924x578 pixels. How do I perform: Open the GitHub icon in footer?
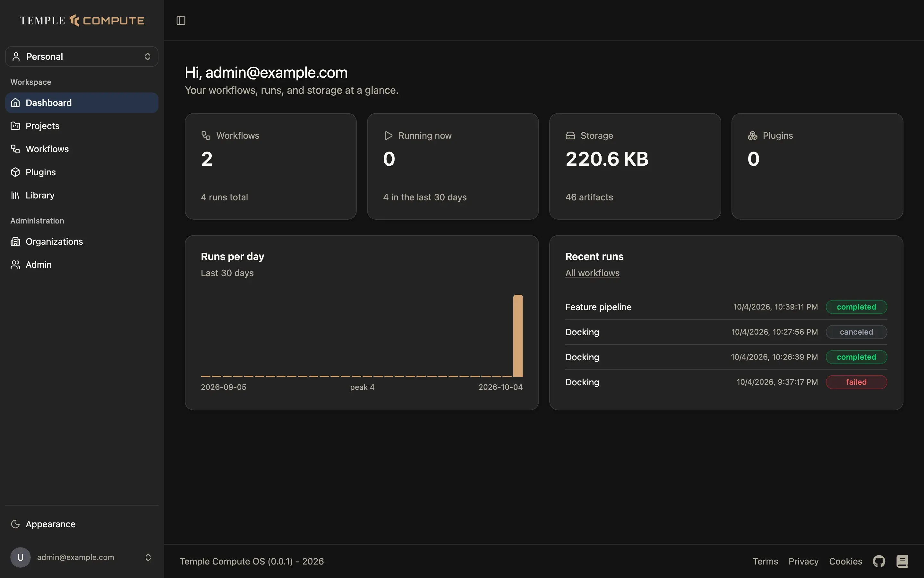pyautogui.click(x=879, y=561)
